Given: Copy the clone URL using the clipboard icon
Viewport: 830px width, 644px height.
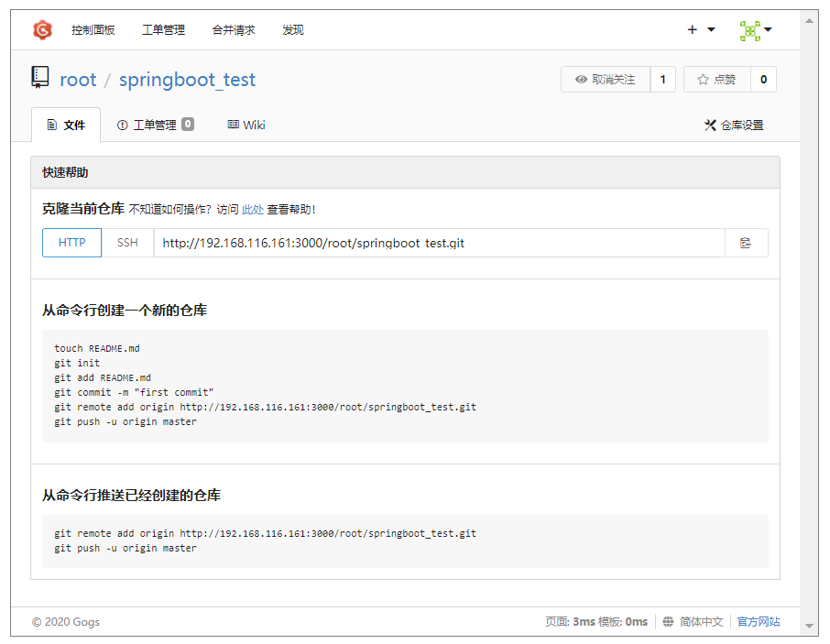Looking at the screenshot, I should (x=747, y=243).
